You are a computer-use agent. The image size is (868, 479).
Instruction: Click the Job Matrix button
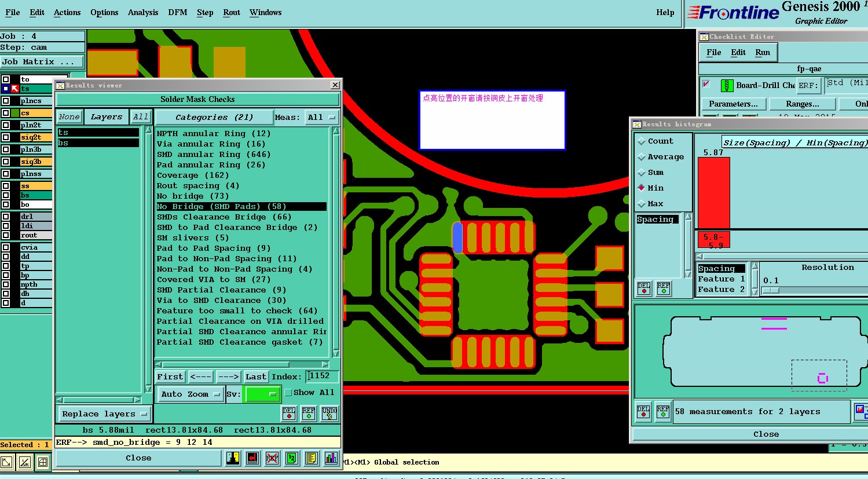pyautogui.click(x=42, y=61)
